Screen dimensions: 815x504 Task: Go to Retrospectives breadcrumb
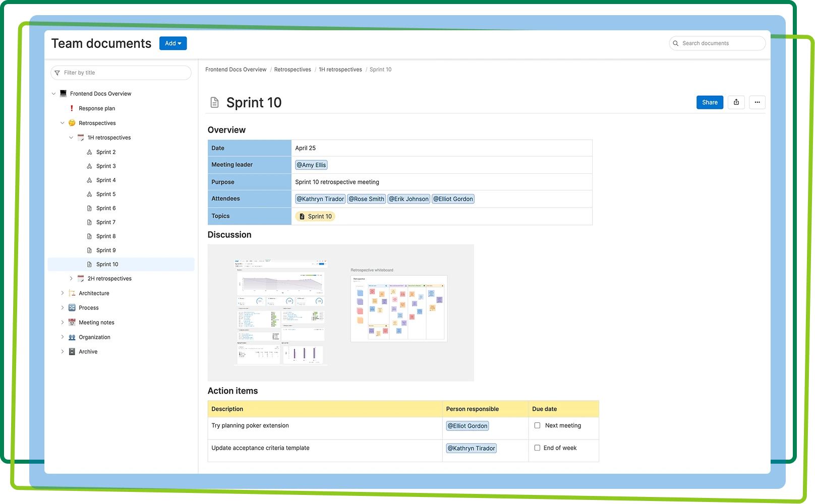click(x=293, y=70)
